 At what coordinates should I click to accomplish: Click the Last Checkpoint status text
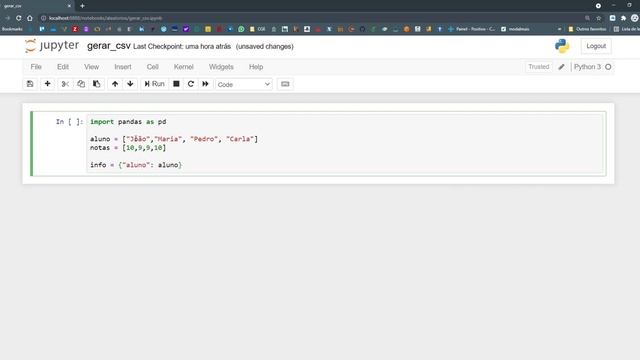(182, 47)
